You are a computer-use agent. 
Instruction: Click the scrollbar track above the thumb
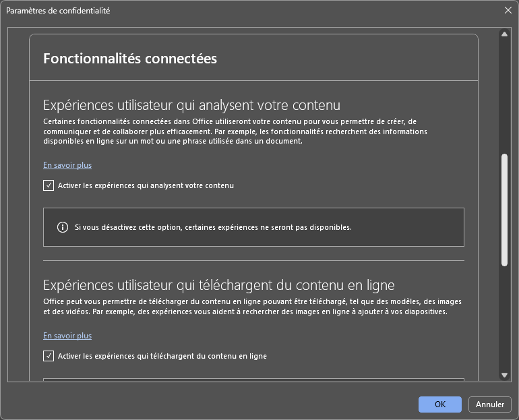pyautogui.click(x=504, y=94)
